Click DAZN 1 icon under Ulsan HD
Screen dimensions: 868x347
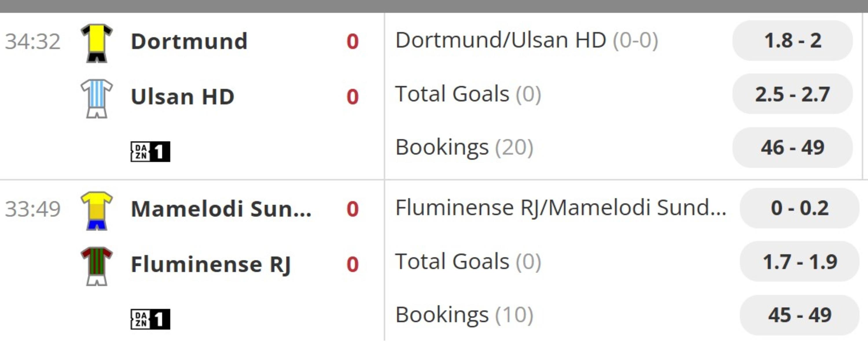click(x=150, y=152)
